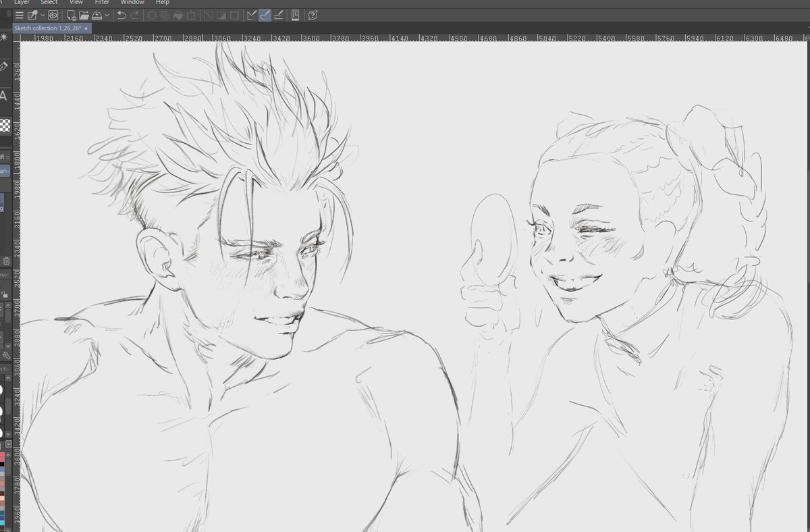The height and width of the screenshot is (532, 810).
Task: Choose the transparent color checkerboard swatch
Action: tap(5, 126)
